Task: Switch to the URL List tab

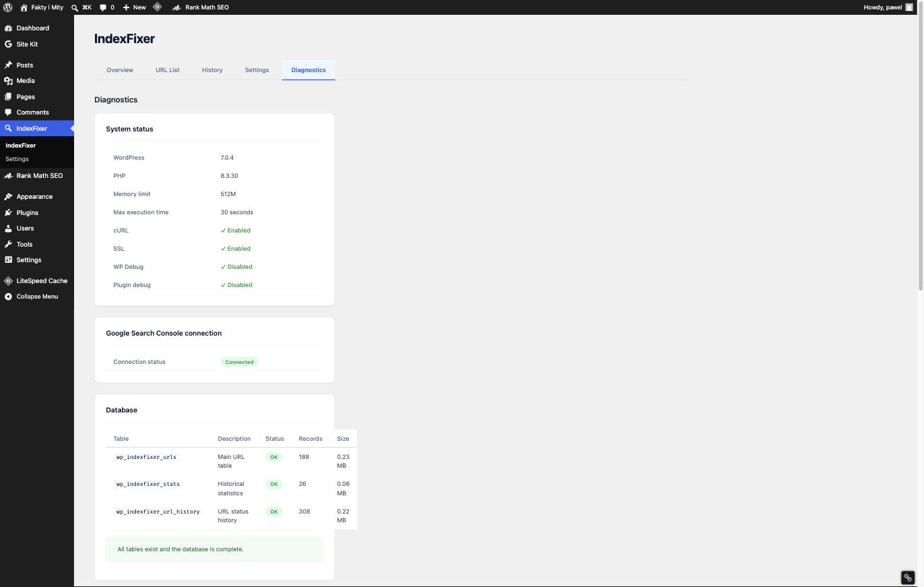Action: click(x=168, y=70)
